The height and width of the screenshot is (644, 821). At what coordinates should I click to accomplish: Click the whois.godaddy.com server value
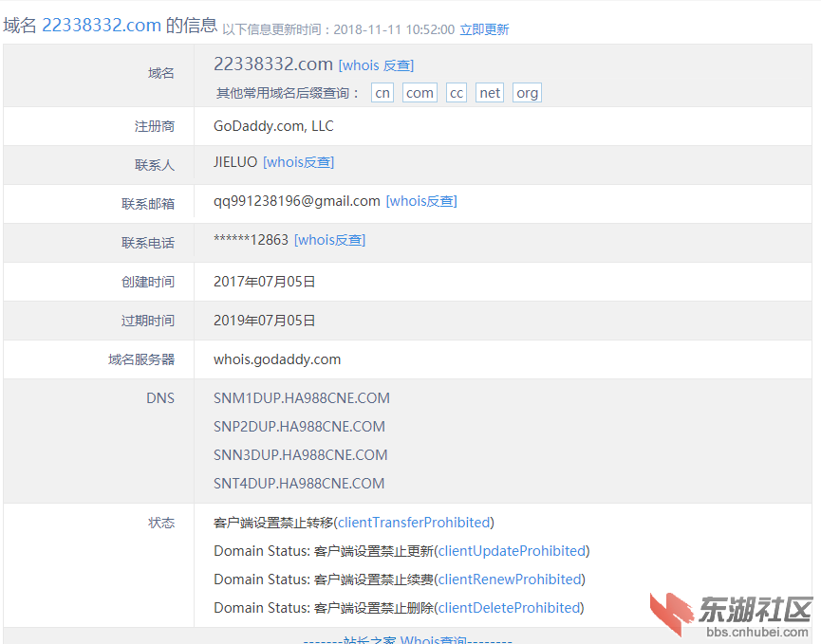tap(277, 359)
